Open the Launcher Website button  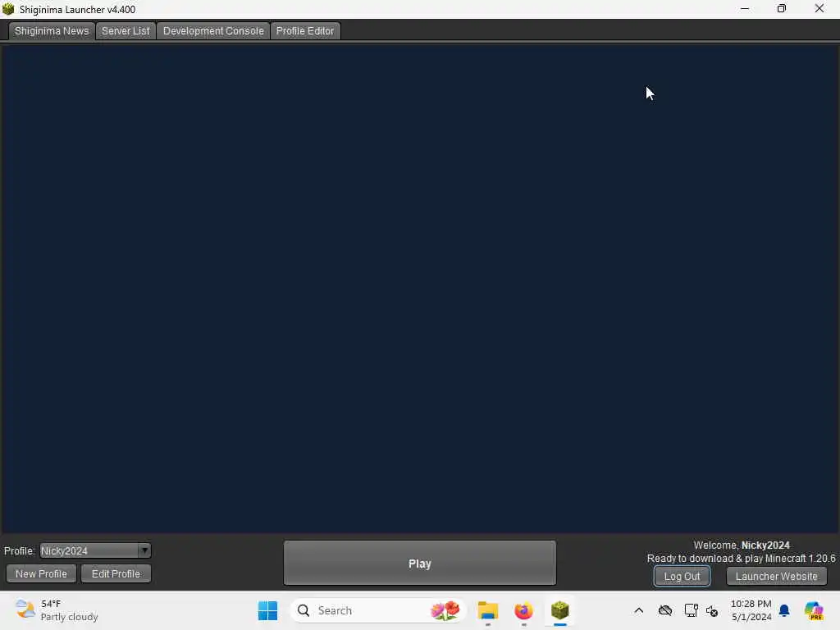coord(776,577)
